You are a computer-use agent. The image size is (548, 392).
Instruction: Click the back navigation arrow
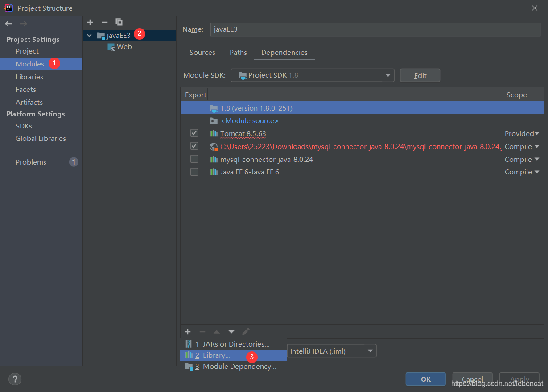point(9,24)
